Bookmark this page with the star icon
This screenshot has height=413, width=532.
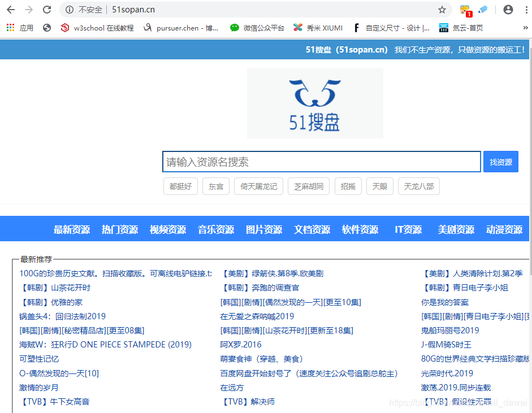tap(442, 10)
